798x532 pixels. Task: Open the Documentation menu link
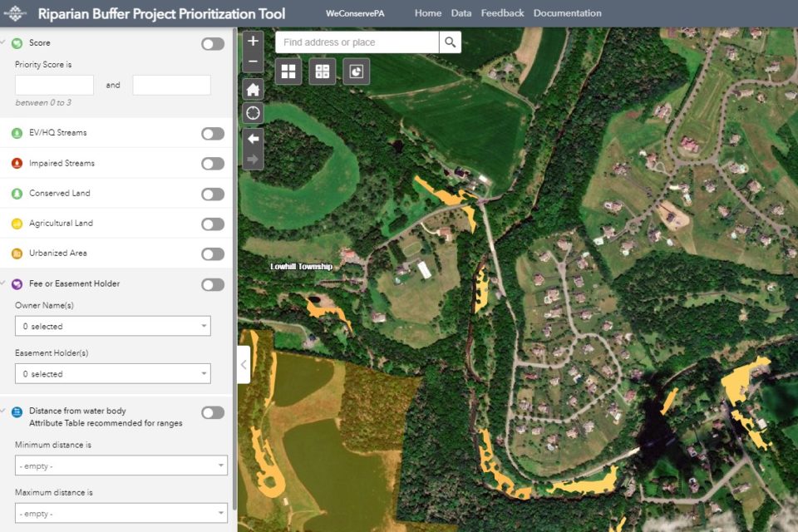568,13
